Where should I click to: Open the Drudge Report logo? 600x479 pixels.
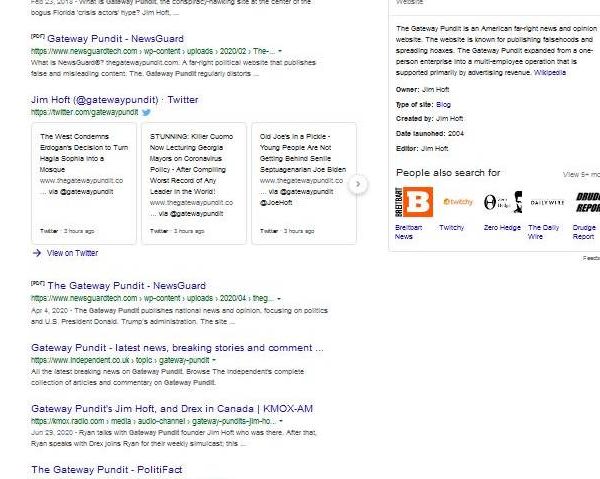tap(586, 203)
